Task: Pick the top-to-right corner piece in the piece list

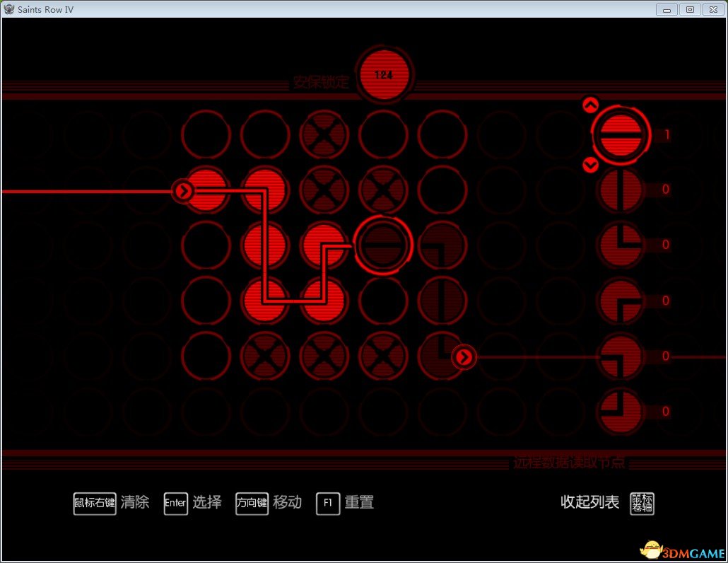Action: click(621, 245)
